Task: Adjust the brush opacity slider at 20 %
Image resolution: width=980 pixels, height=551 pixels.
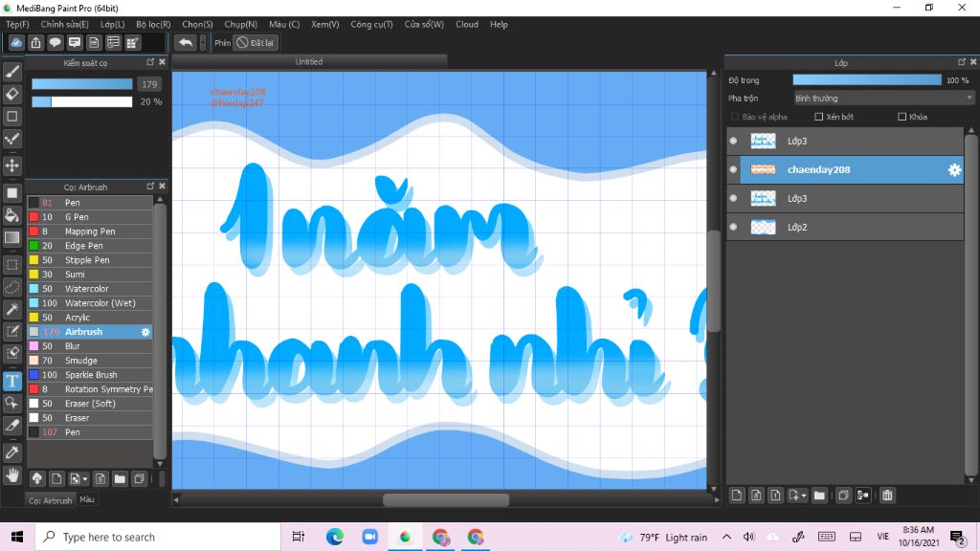Action: (82, 101)
